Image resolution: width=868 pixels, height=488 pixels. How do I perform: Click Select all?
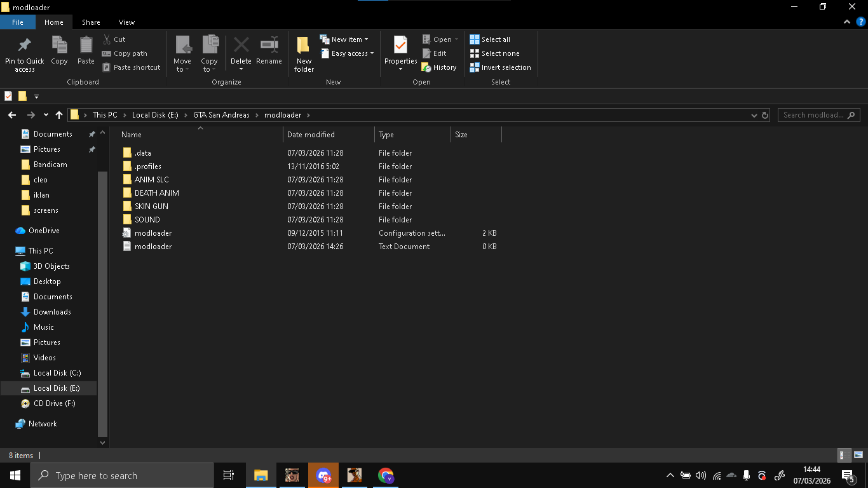click(x=490, y=39)
